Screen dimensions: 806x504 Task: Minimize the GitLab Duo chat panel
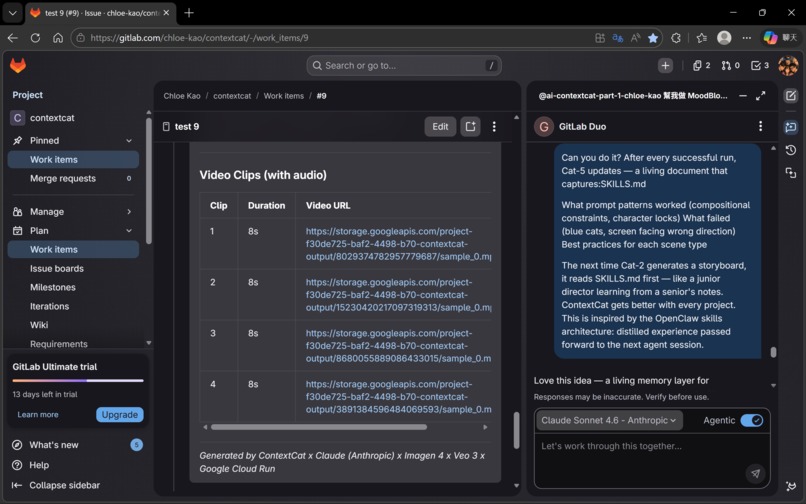tap(743, 96)
